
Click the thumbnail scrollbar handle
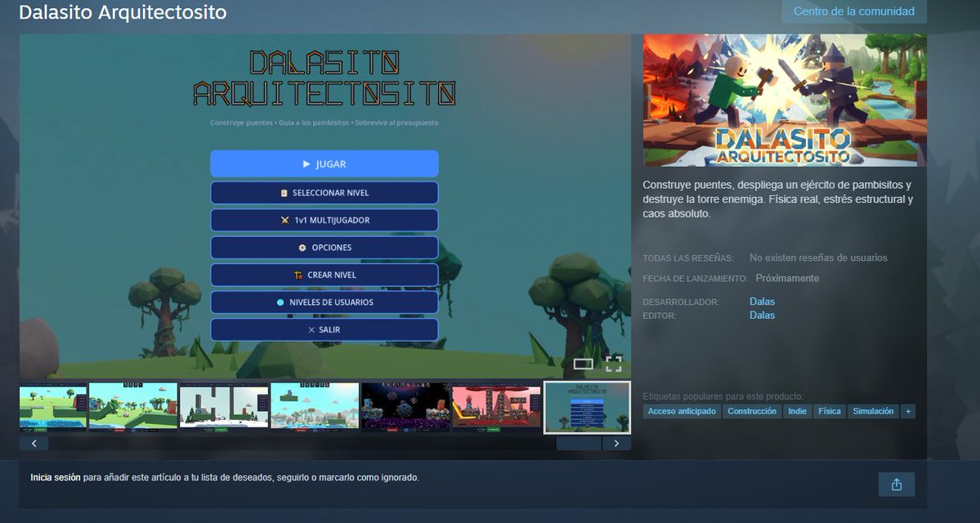pyautogui.click(x=579, y=443)
